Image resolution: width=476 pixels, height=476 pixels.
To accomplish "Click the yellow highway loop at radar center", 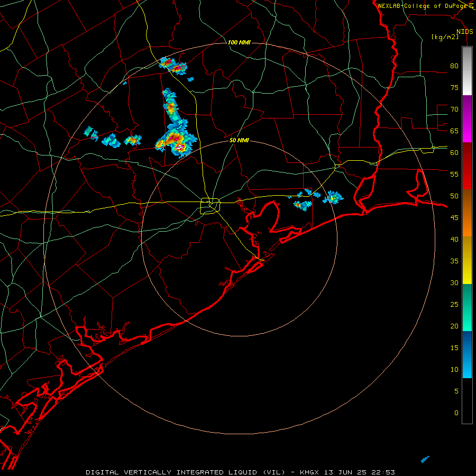I will pyautogui.click(x=210, y=206).
